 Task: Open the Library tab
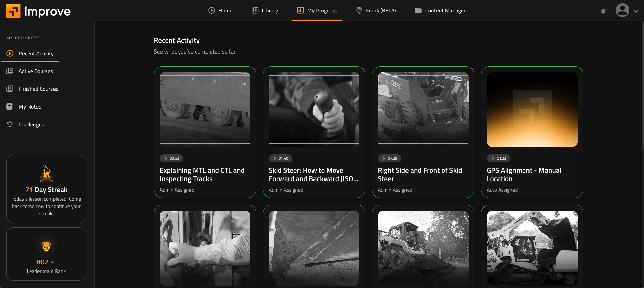(265, 11)
